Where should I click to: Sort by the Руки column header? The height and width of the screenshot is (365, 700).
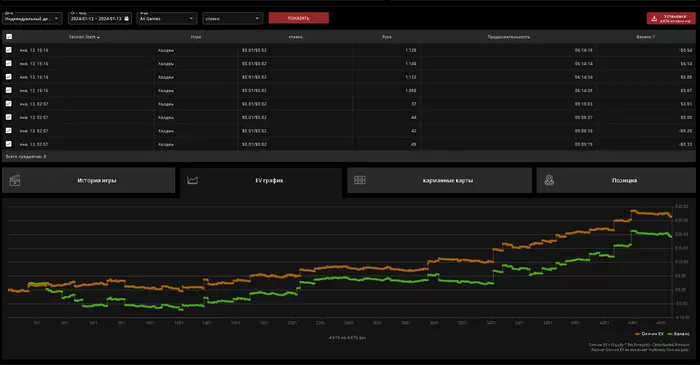click(x=387, y=37)
